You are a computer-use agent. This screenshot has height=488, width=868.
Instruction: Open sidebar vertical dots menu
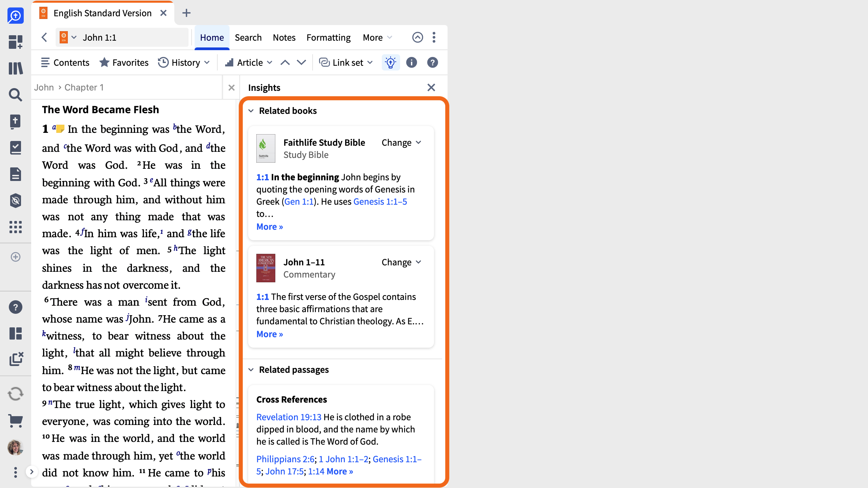tap(16, 472)
